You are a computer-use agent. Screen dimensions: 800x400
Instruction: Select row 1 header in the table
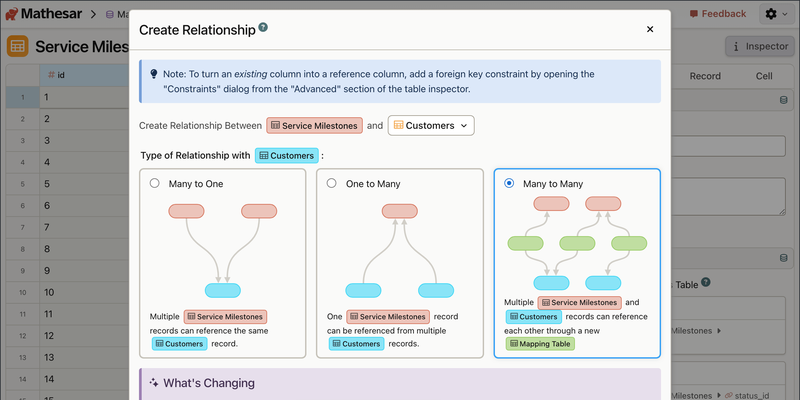click(x=23, y=96)
